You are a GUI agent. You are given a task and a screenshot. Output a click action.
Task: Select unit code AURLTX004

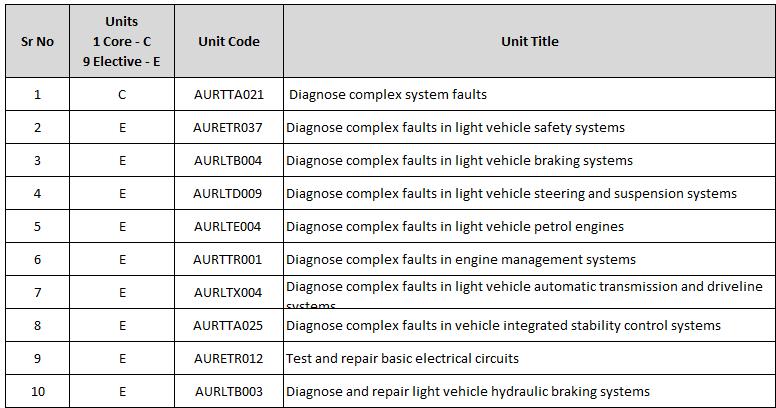228,293
